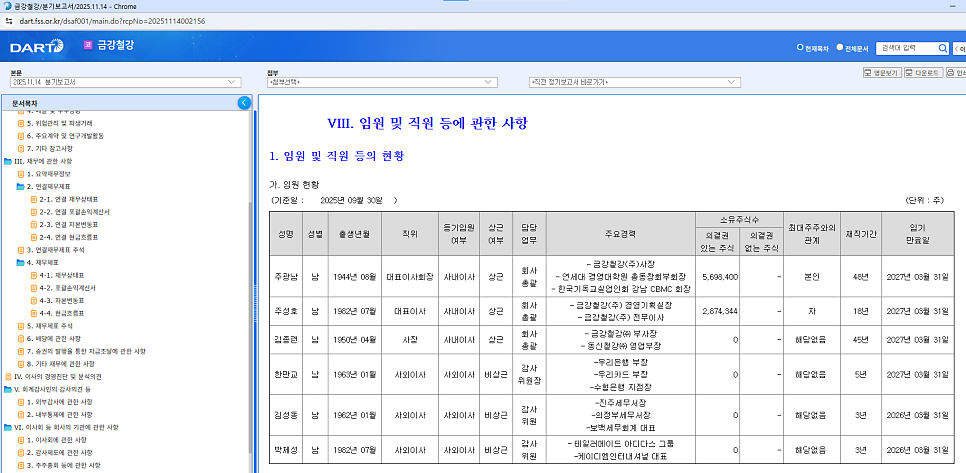Click the 1. 임원 및 직원 등의 현황 heading

coord(337,156)
